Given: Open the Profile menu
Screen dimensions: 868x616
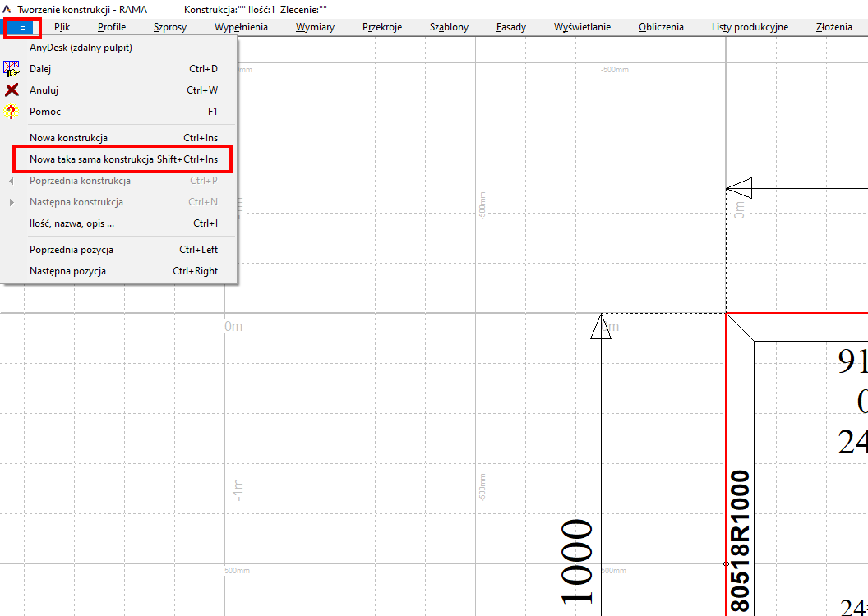Looking at the screenshot, I should tap(112, 27).
